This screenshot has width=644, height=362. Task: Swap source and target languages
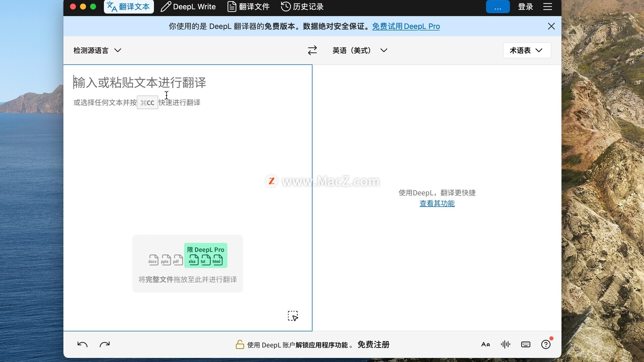[x=312, y=50]
